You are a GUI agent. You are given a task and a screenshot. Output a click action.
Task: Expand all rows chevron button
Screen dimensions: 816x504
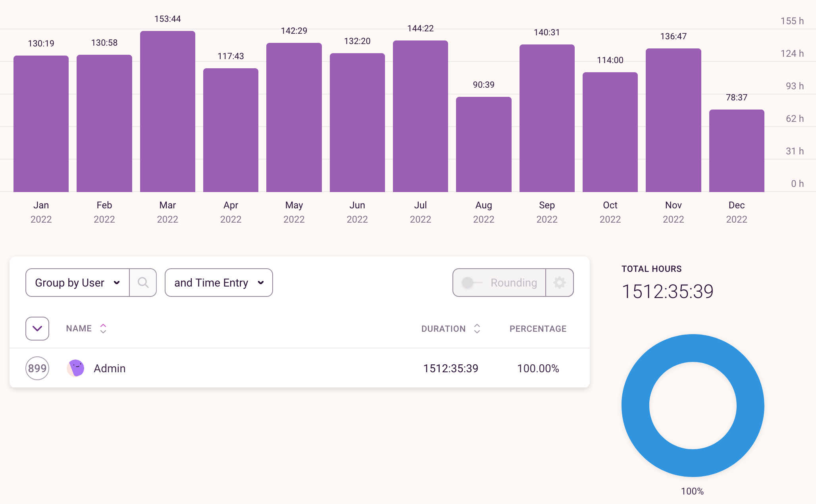(37, 329)
